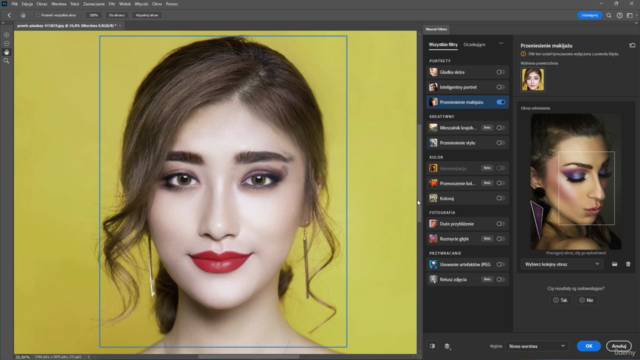640x360 pixels.
Task: Open the Plik menu
Action: click(14, 4)
